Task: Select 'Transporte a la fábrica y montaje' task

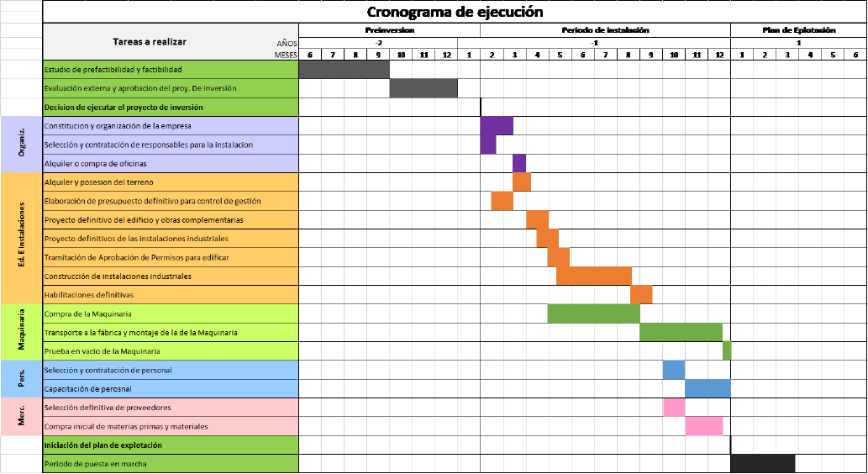Action: point(171,332)
